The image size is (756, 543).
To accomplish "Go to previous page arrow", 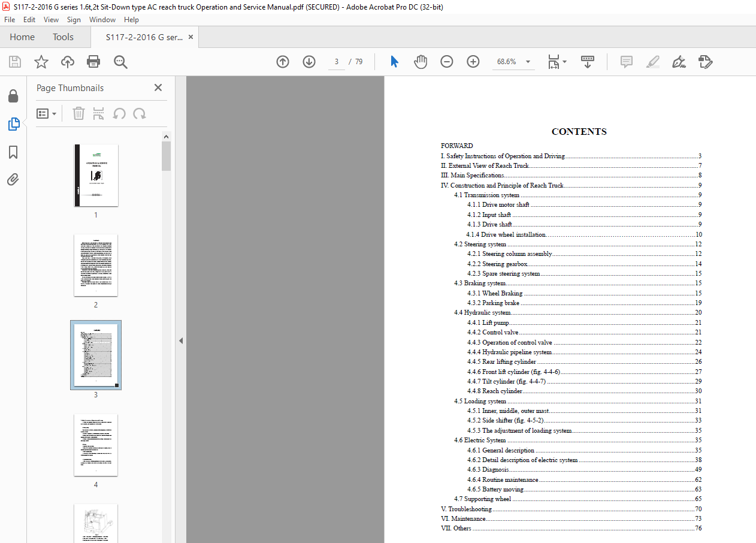I will pyautogui.click(x=283, y=62).
